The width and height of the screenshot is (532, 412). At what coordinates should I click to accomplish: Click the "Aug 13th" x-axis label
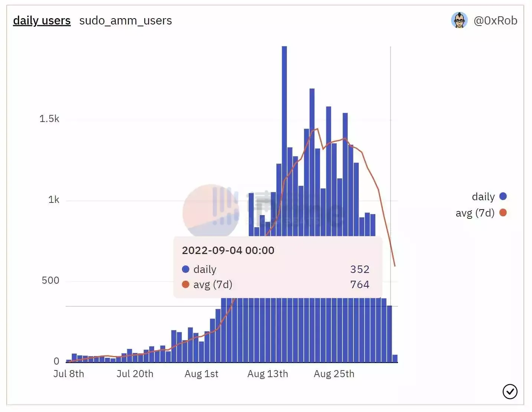pos(268,374)
